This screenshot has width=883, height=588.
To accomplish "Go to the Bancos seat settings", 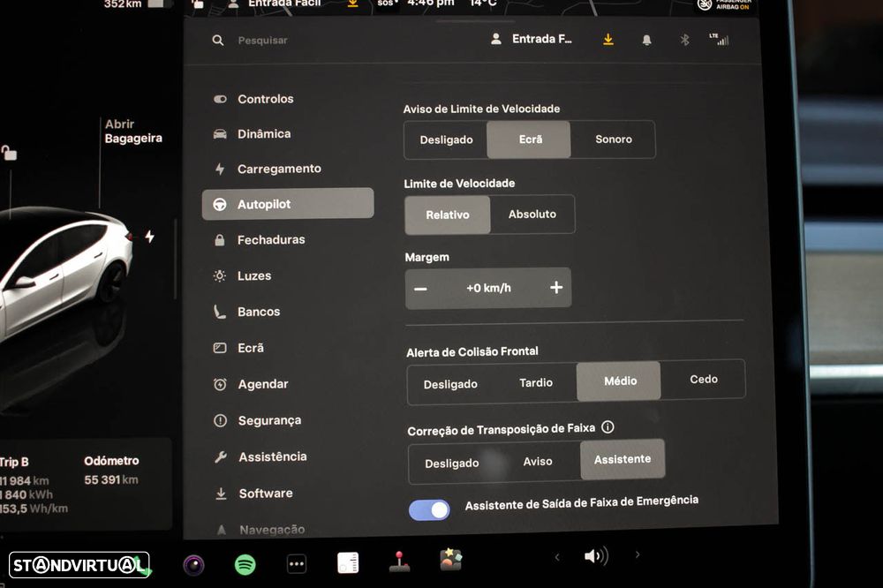I will click(246, 312).
